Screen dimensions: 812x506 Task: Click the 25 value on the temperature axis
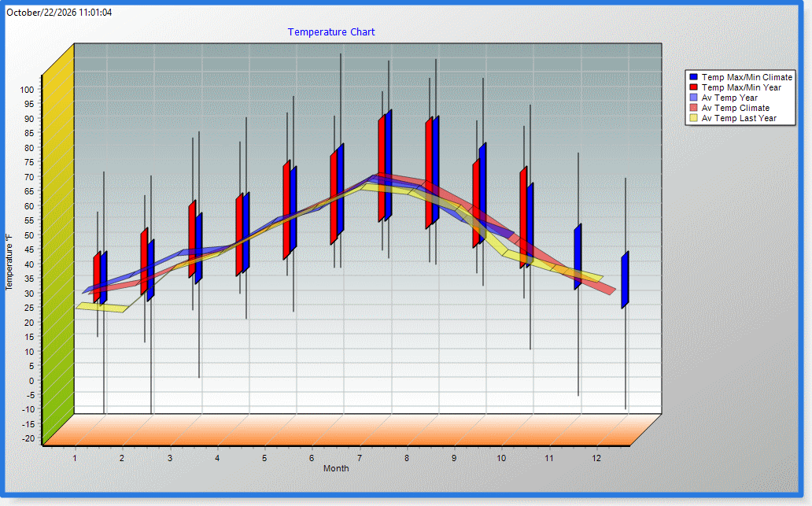coord(29,308)
